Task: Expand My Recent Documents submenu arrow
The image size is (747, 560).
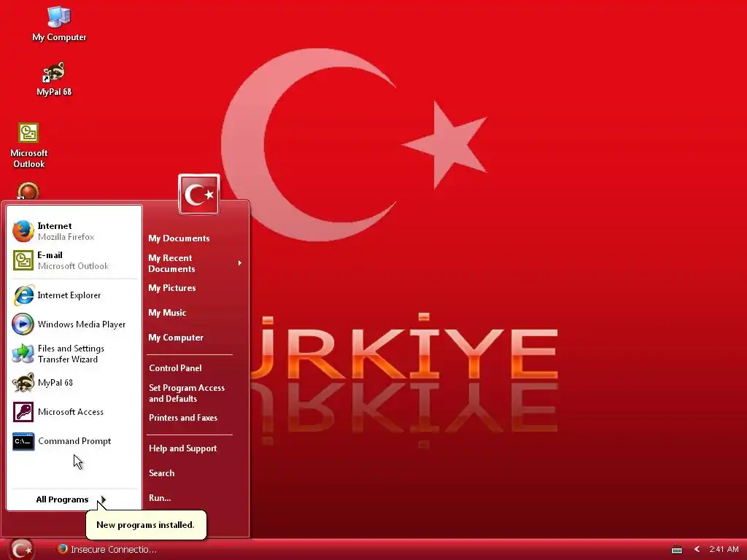Action: point(239,262)
